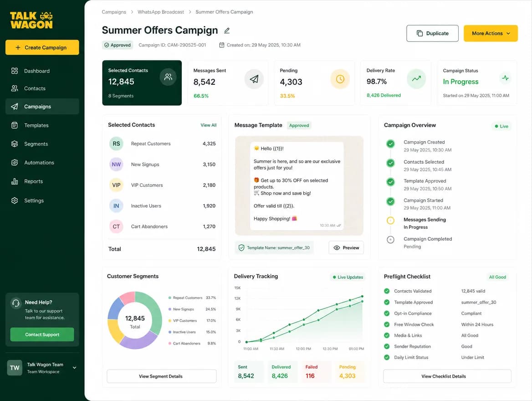Click Contact Support button
The width and height of the screenshot is (532, 401).
(x=42, y=334)
